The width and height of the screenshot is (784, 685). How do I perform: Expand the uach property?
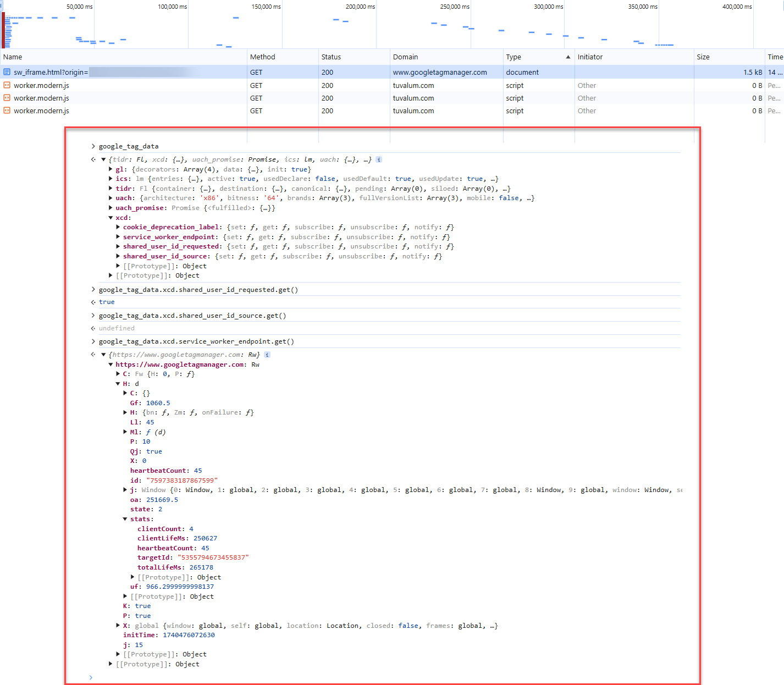click(111, 198)
